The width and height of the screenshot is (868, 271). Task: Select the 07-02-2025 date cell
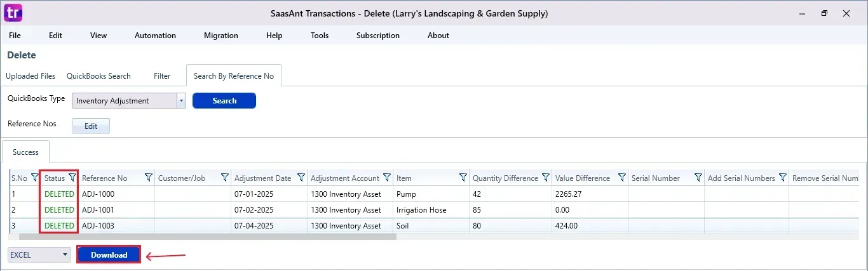[x=269, y=210]
